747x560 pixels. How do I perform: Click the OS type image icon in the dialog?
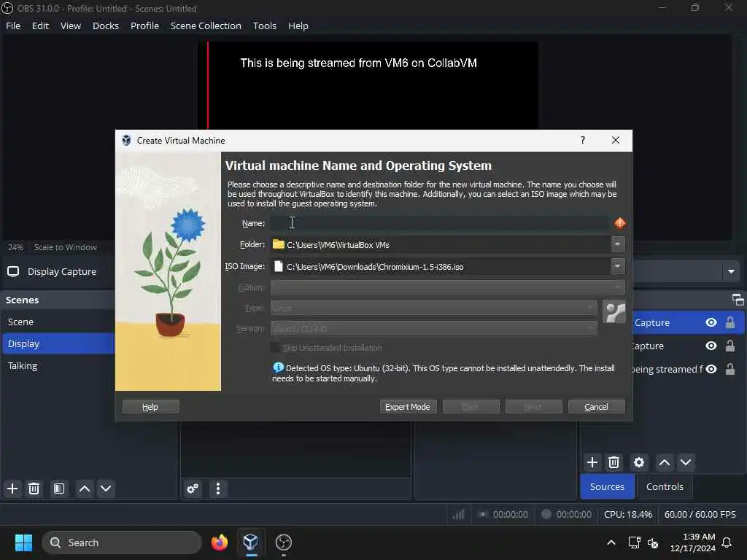point(614,312)
